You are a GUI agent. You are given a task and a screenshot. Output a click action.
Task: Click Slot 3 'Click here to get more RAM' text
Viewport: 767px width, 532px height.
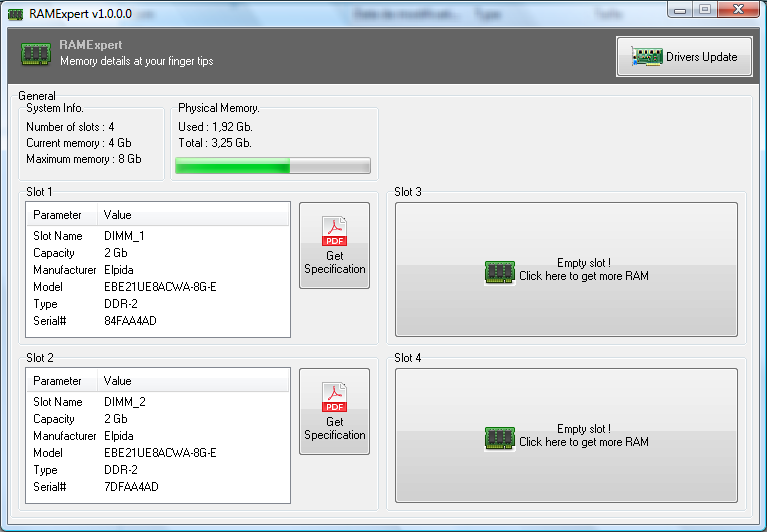[x=583, y=276]
